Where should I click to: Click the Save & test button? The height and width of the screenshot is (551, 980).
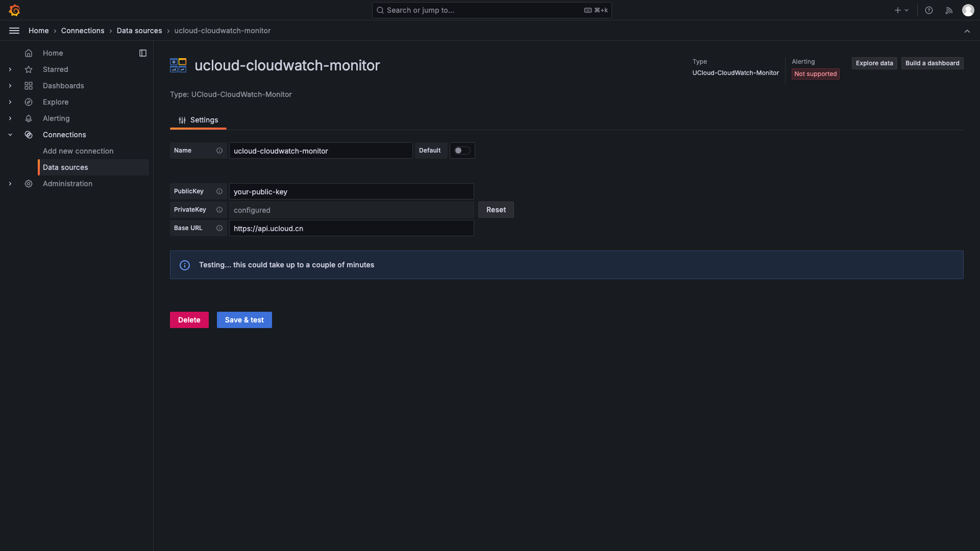[244, 320]
